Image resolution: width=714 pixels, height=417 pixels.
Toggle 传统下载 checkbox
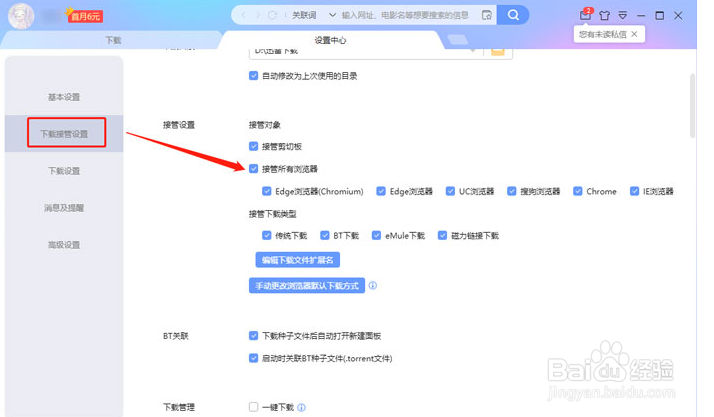click(267, 235)
